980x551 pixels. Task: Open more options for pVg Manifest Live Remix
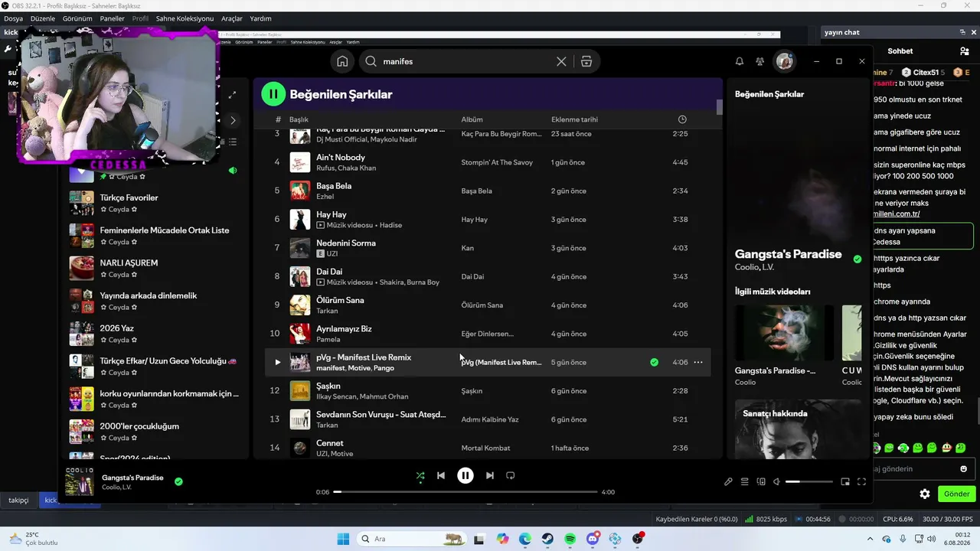click(x=698, y=362)
